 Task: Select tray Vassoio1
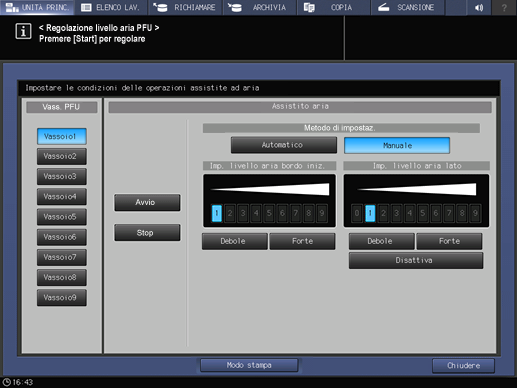click(62, 136)
